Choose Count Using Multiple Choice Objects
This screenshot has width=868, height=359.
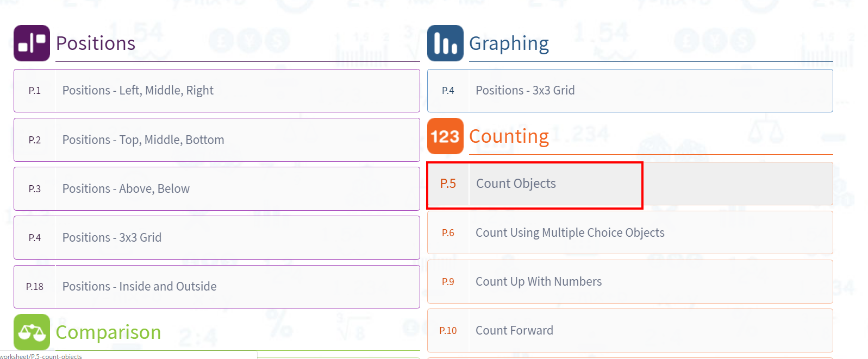(570, 233)
